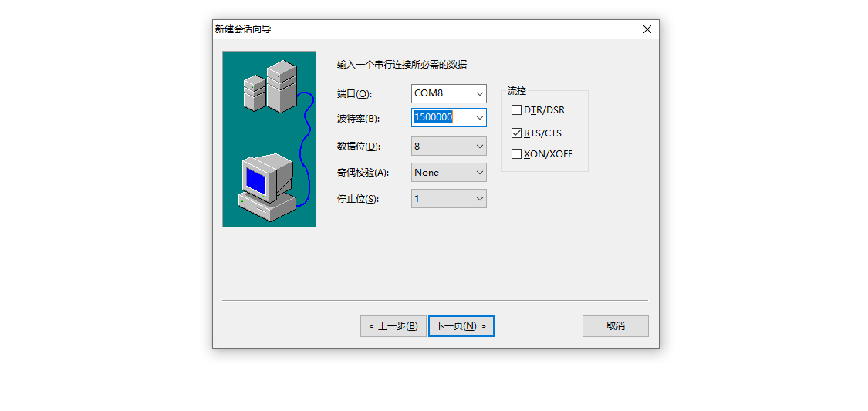Click the computer and server illustration
The image size is (868, 411).
[269, 139]
